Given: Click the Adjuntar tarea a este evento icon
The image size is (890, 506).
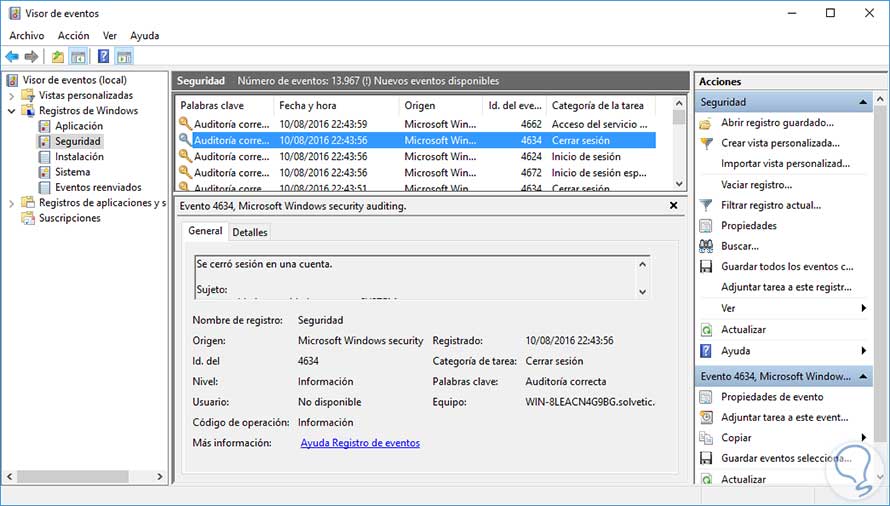Looking at the screenshot, I should point(706,417).
